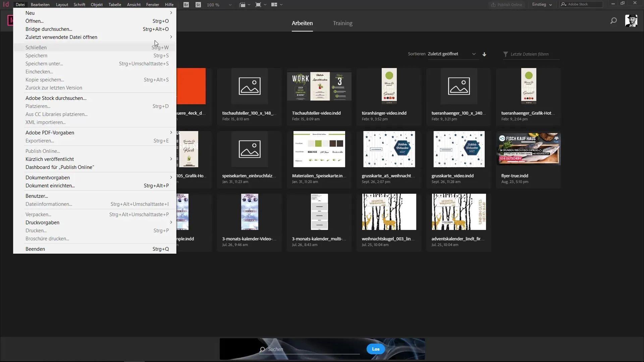Click the search magnifier icon near profile

click(613, 21)
